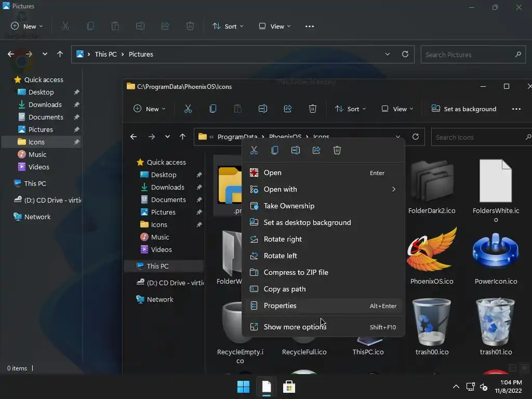
Task: Open See more ellipsis in Icons window
Action: [x=516, y=109]
